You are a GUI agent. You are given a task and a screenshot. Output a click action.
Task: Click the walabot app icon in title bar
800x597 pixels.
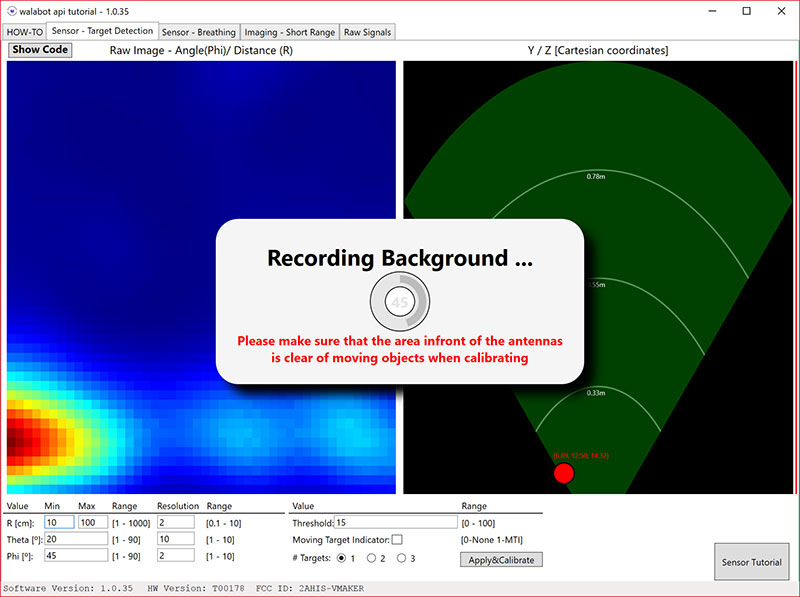pyautogui.click(x=12, y=11)
